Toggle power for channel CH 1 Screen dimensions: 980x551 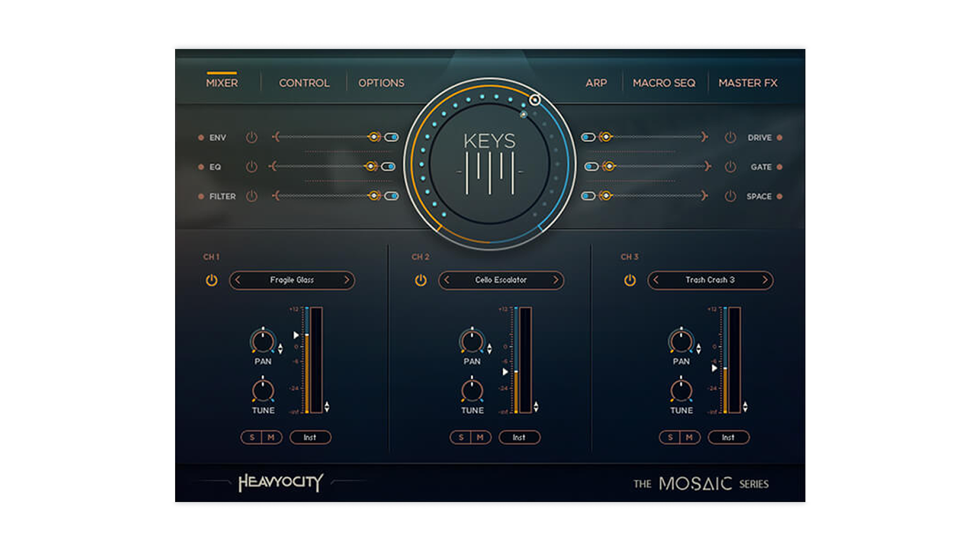[212, 280]
